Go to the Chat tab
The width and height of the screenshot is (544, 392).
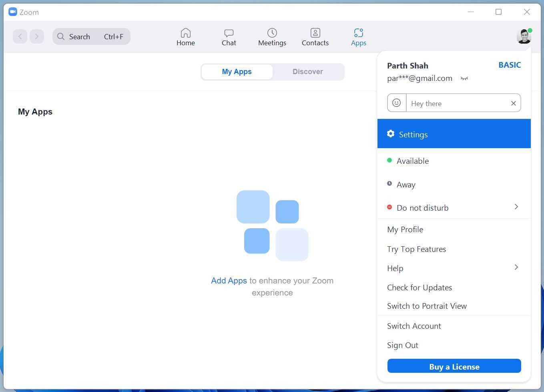pos(229,37)
